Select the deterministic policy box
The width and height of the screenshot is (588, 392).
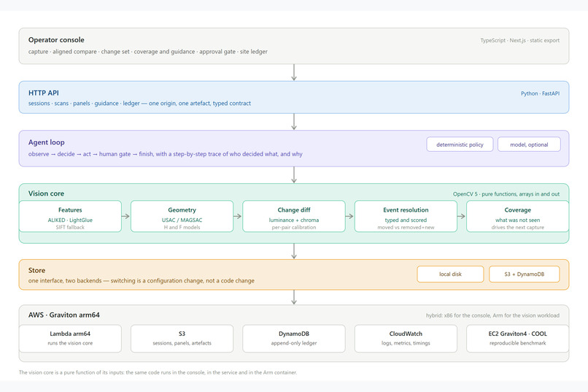pyautogui.click(x=460, y=145)
